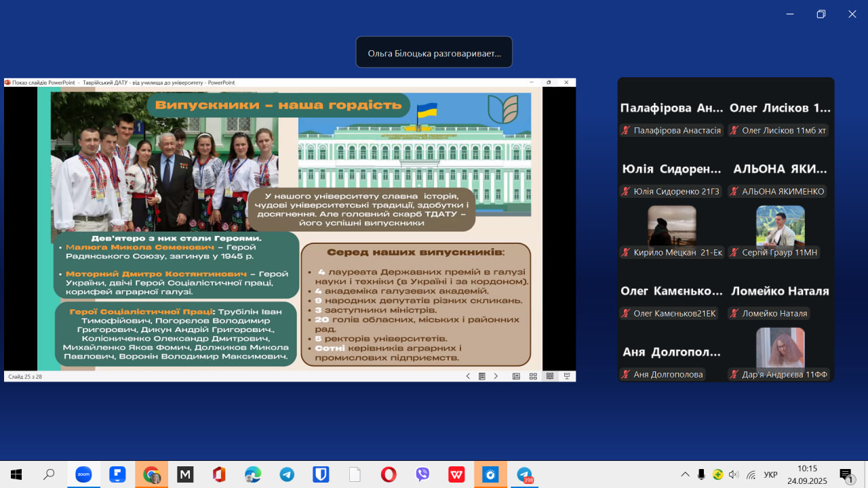Image resolution: width=868 pixels, height=488 pixels.
Task: Launch Viber from the taskbar
Action: [422, 474]
